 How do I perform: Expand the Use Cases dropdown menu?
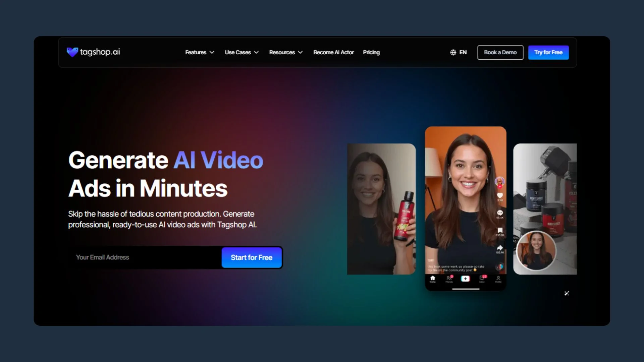[x=241, y=52]
